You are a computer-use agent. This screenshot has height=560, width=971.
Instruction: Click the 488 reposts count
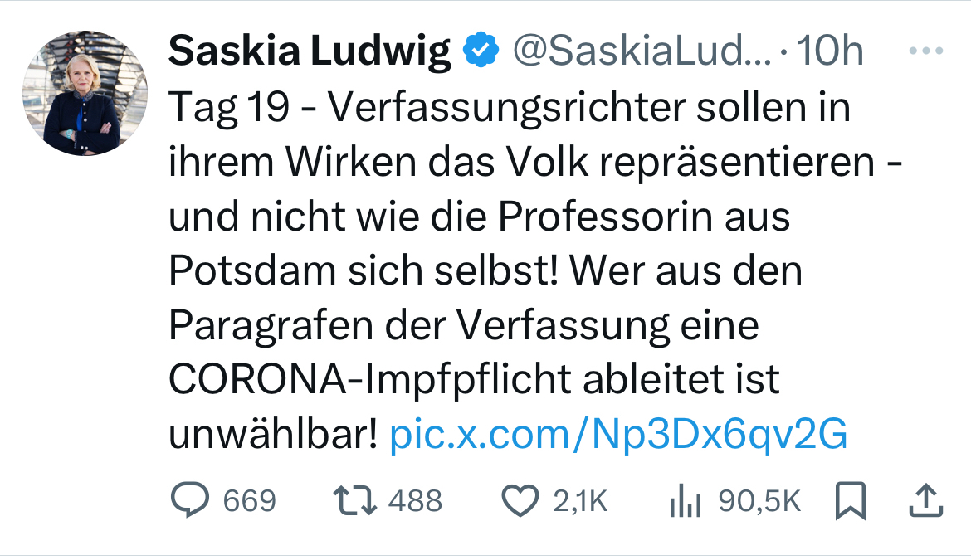(x=415, y=500)
